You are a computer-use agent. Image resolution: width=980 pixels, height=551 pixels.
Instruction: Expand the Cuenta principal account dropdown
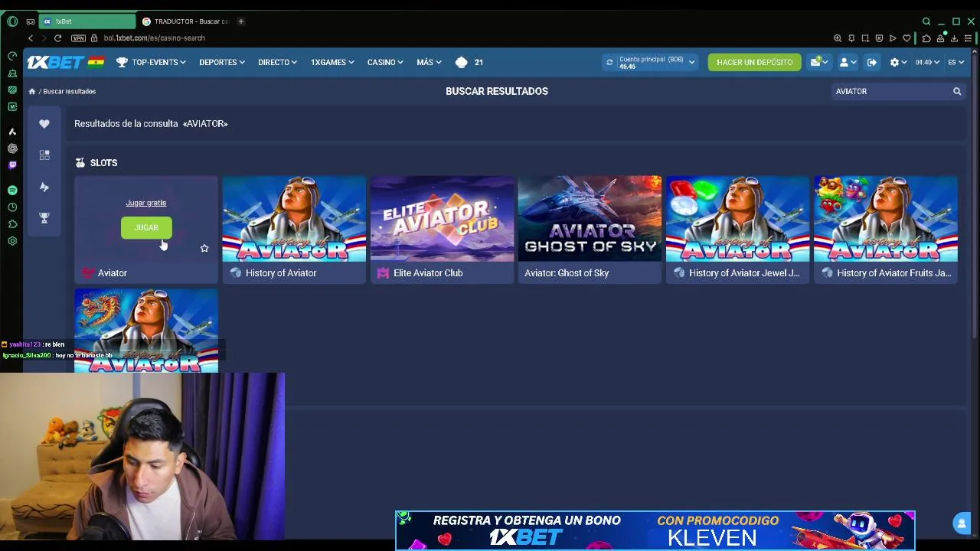click(x=651, y=62)
